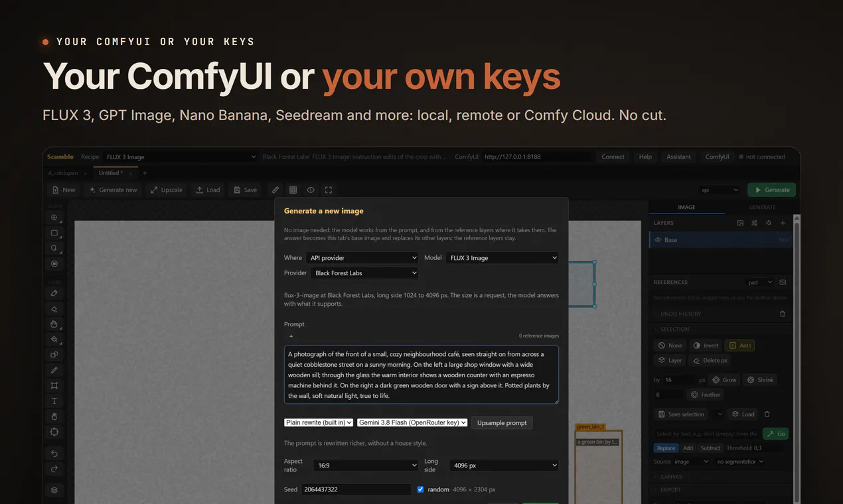This screenshot has height=504, width=843.
Task: Click the redo arrow in left toolbar
Action: [54, 469]
